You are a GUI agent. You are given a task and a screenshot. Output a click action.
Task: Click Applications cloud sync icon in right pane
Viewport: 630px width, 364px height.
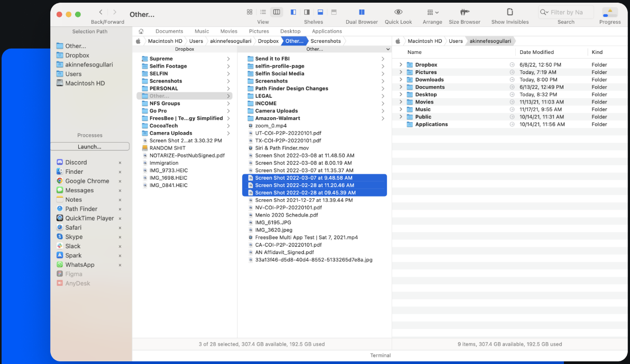point(512,125)
